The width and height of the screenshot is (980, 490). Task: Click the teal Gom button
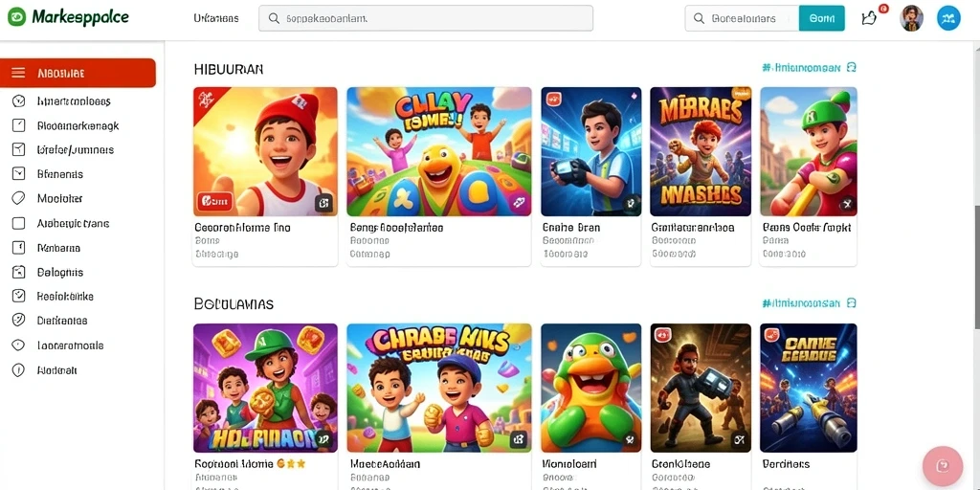coord(821,18)
